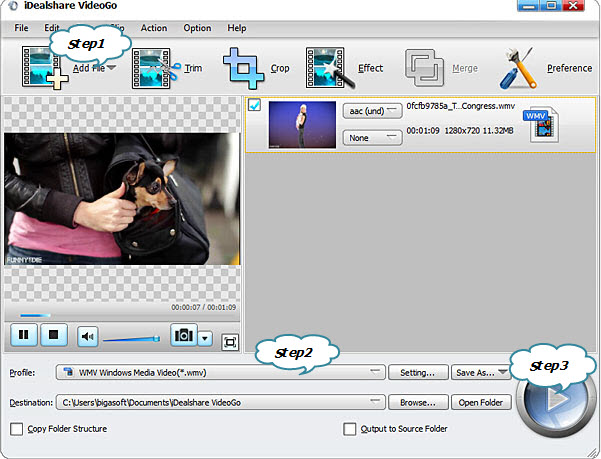Open the Option menu

click(197, 28)
